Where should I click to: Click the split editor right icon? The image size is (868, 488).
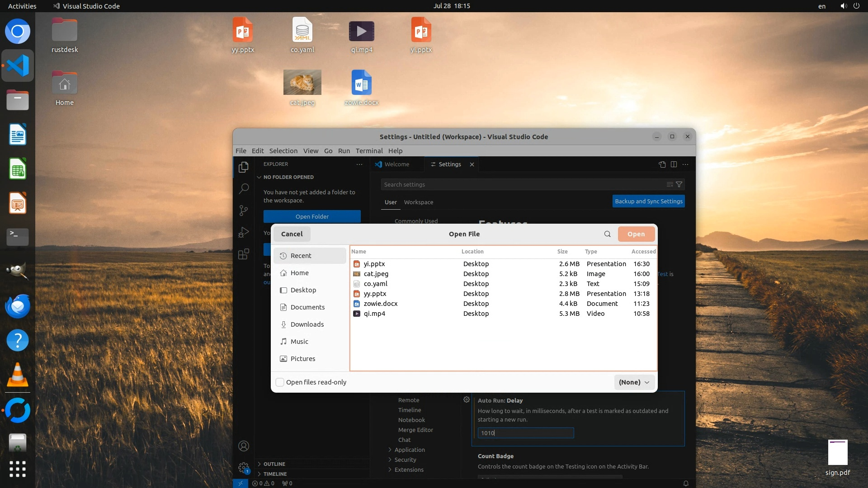(x=674, y=164)
